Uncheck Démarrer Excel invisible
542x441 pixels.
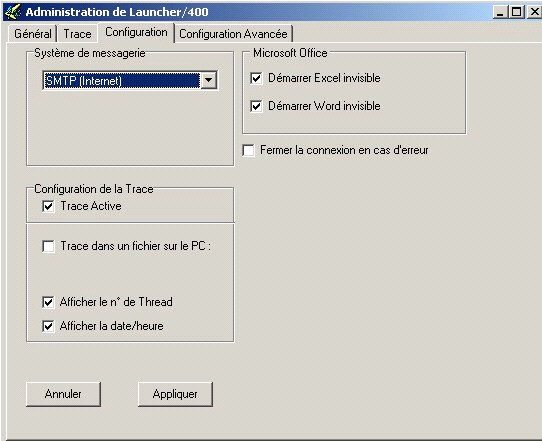tap(256, 78)
